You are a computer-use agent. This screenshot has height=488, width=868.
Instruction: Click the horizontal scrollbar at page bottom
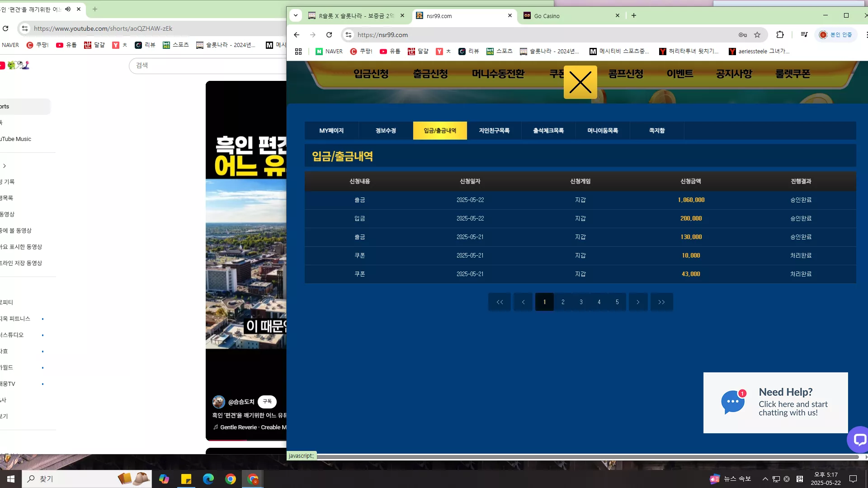588,457
